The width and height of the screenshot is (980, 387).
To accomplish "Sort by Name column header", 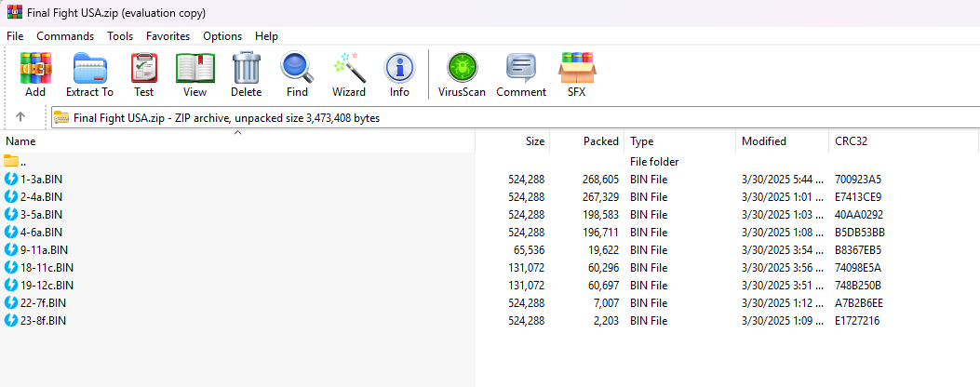I will 237,141.
